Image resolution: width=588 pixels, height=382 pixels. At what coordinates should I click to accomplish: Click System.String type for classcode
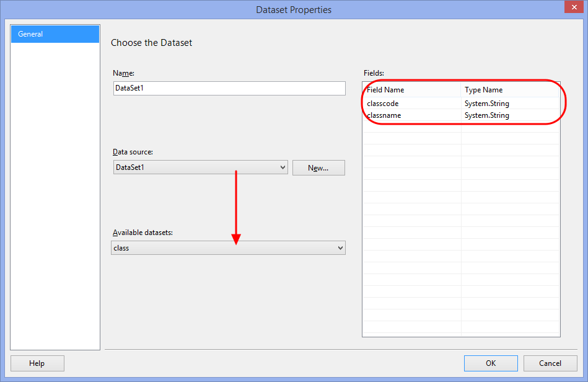[487, 103]
